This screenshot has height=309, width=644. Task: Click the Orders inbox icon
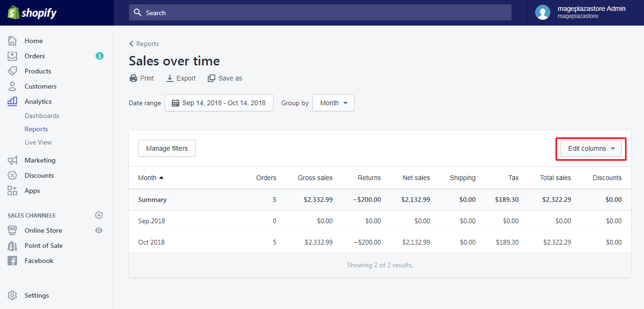click(x=12, y=56)
